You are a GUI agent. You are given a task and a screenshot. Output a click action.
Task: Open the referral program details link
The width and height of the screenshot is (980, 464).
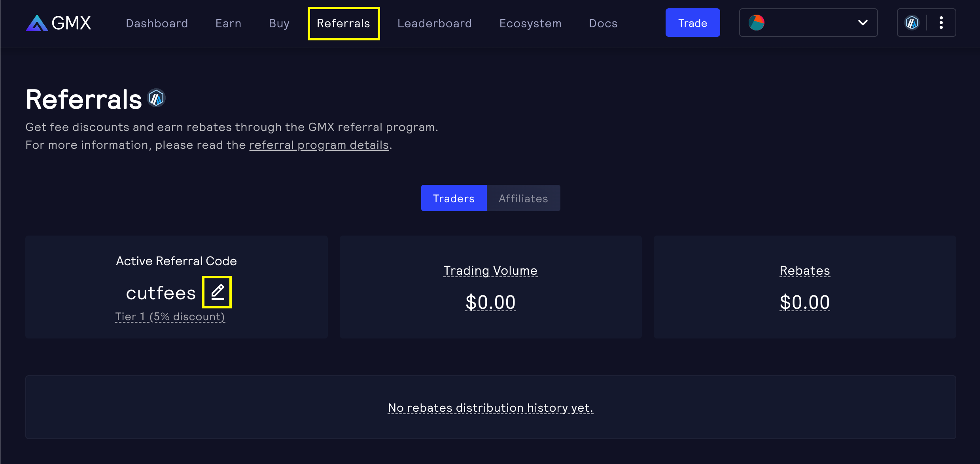(x=319, y=145)
